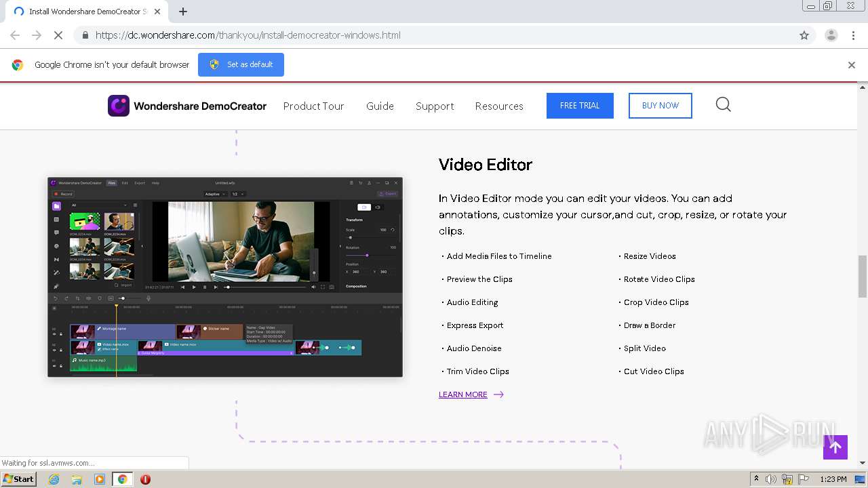Viewport: 868px width, 488px height.
Task: Click the Chrome icon on the taskbar
Action: (x=122, y=479)
